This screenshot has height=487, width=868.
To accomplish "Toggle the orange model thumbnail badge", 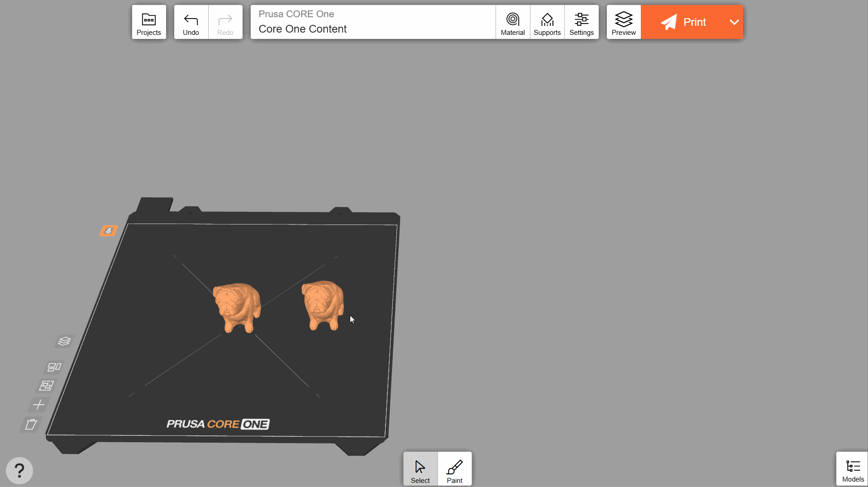I will [109, 231].
